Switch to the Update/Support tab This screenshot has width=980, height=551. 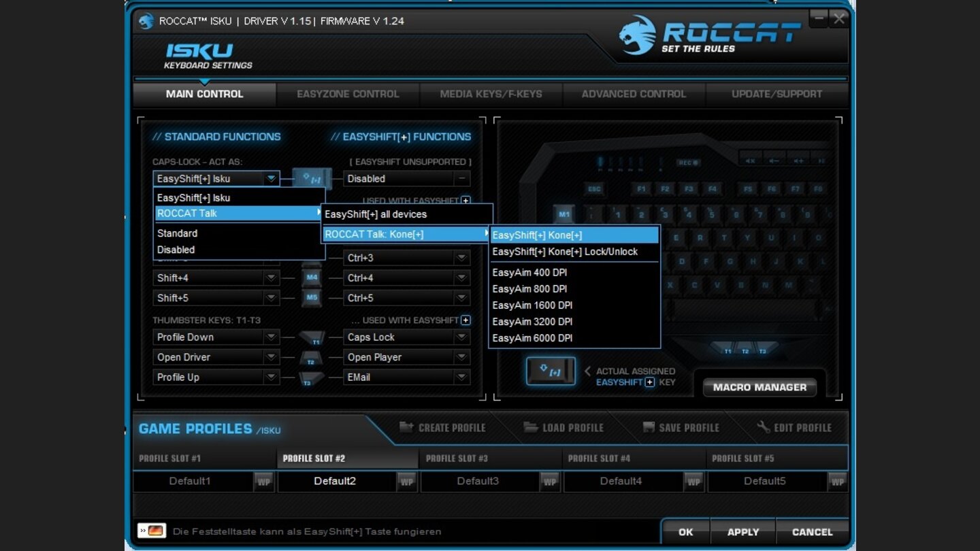tap(777, 94)
